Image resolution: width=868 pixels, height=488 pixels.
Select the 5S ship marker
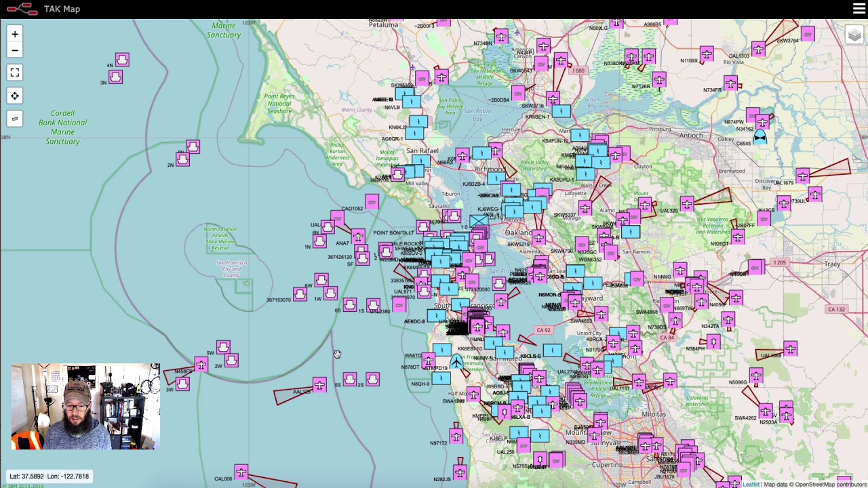click(350, 380)
